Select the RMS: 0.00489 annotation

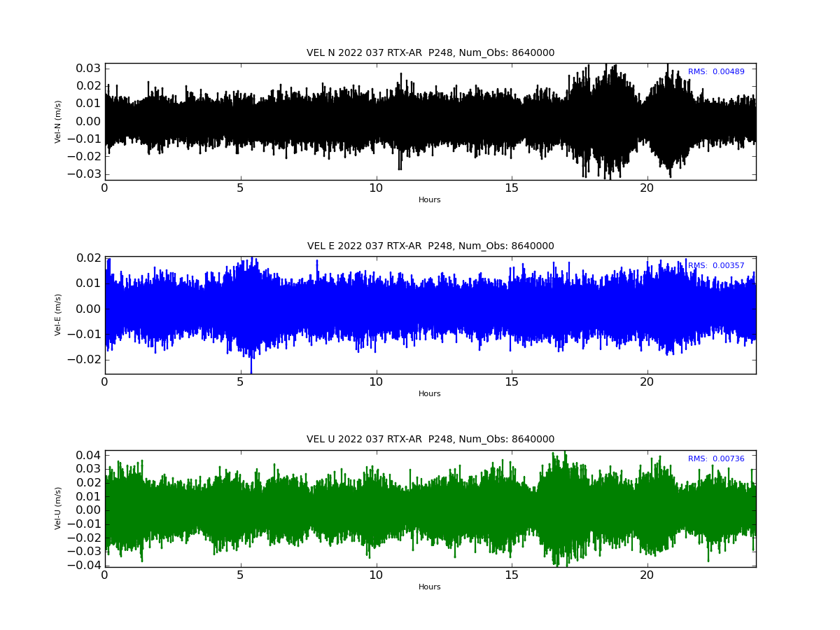(716, 72)
